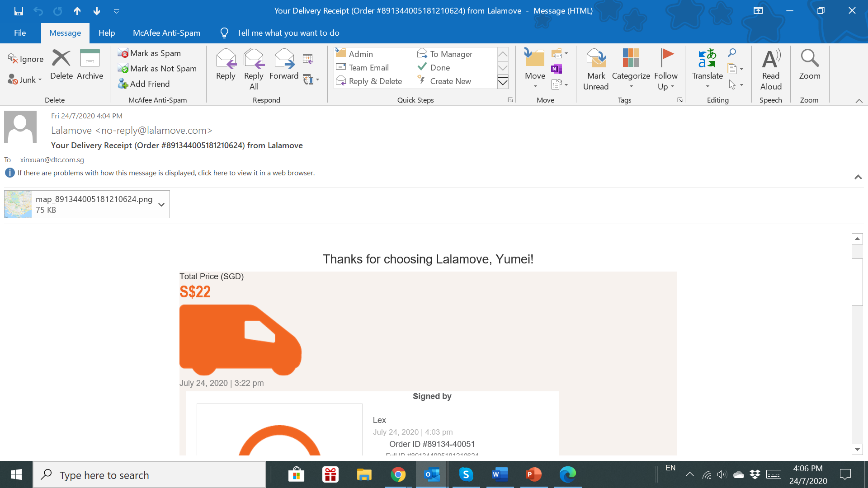Send to OneNote icon
The image size is (868, 488).
(x=557, y=69)
